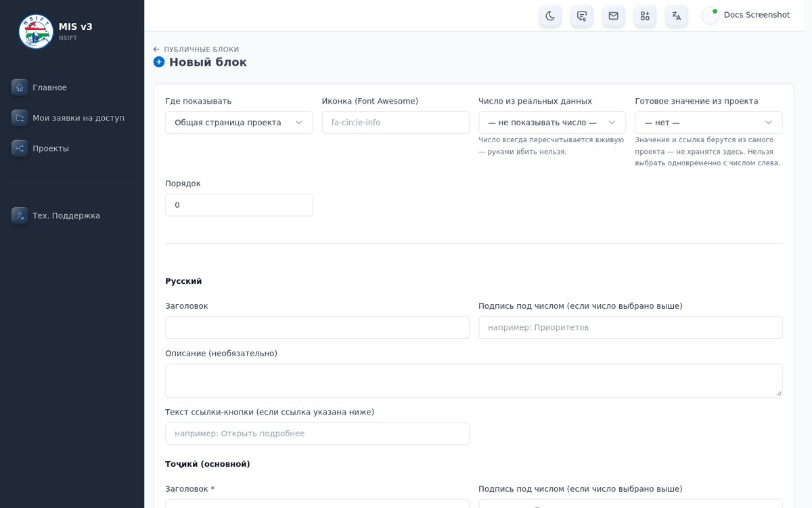
Task: Focus the Russian Заголовок field
Action: point(317,327)
